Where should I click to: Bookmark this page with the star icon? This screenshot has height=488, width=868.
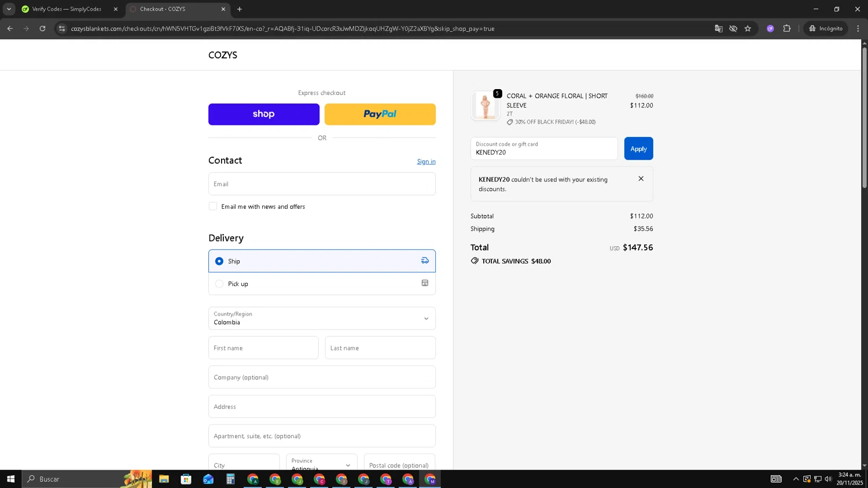pyautogui.click(x=748, y=28)
